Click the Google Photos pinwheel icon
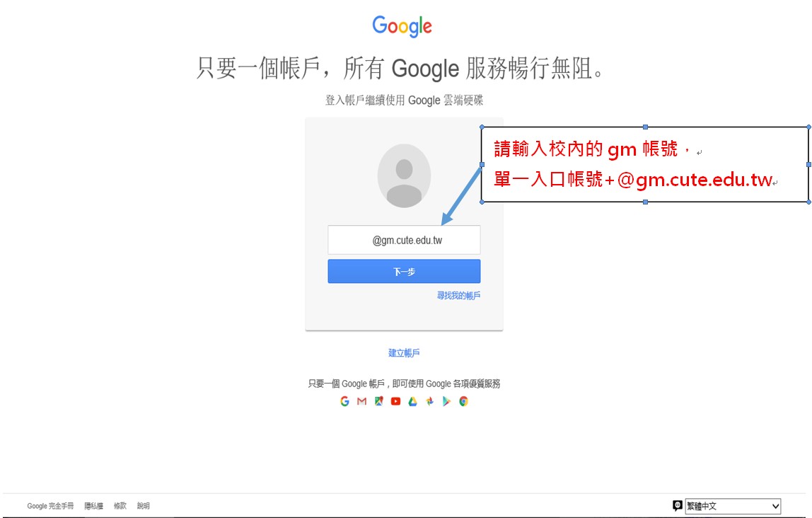 pyautogui.click(x=430, y=401)
